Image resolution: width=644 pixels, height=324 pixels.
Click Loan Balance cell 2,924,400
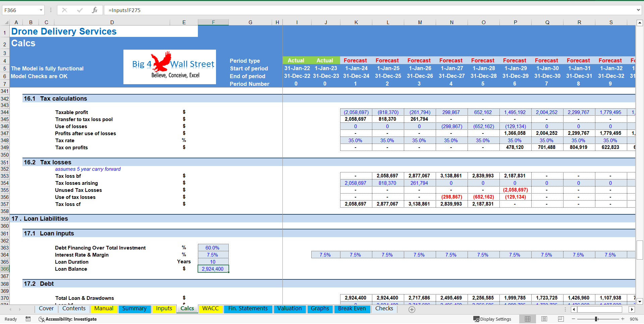213,269
